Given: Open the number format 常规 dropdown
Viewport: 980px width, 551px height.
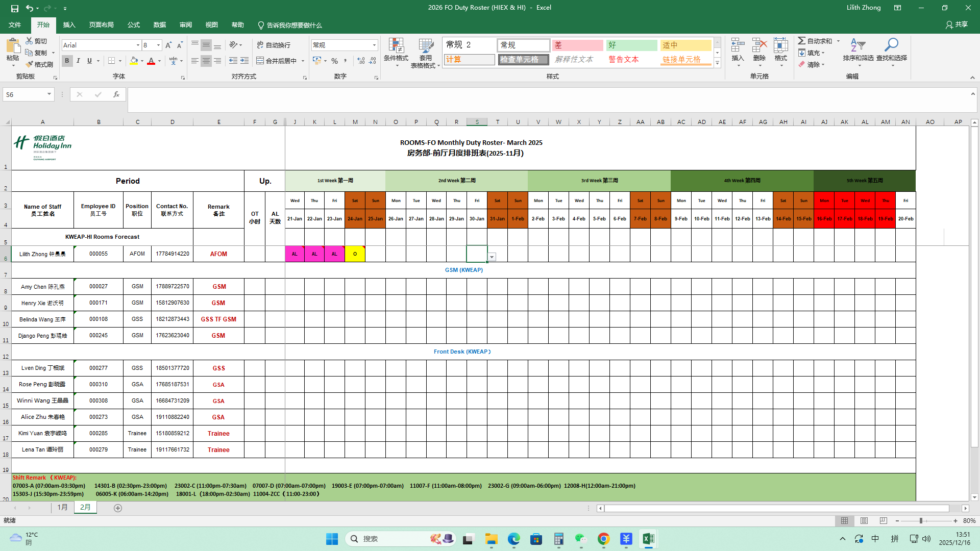Looking at the screenshot, I should pos(374,45).
